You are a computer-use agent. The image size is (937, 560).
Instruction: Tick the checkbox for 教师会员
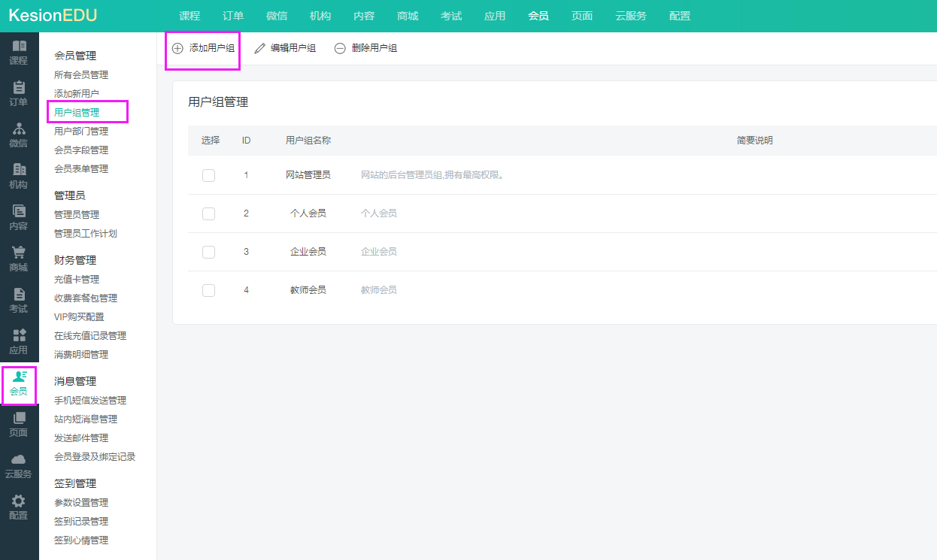[x=208, y=290]
